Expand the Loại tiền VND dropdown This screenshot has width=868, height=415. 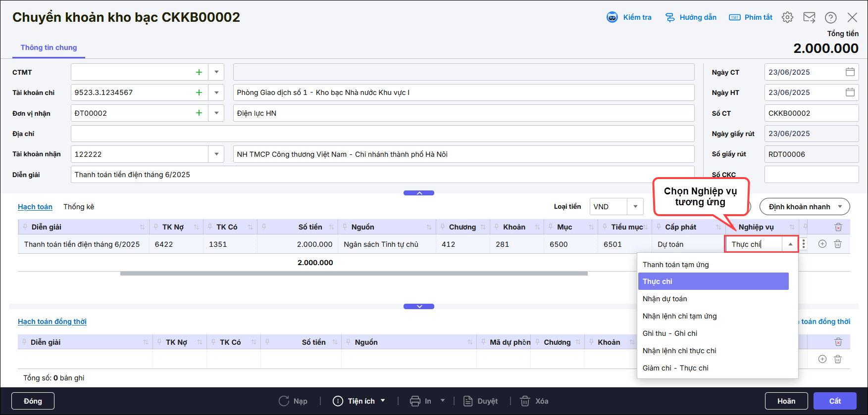(x=635, y=207)
